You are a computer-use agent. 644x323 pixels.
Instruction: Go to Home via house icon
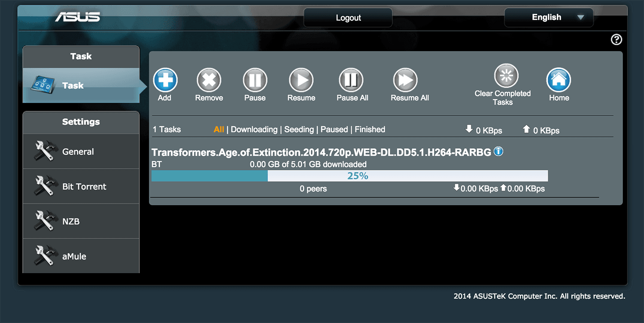(x=559, y=80)
